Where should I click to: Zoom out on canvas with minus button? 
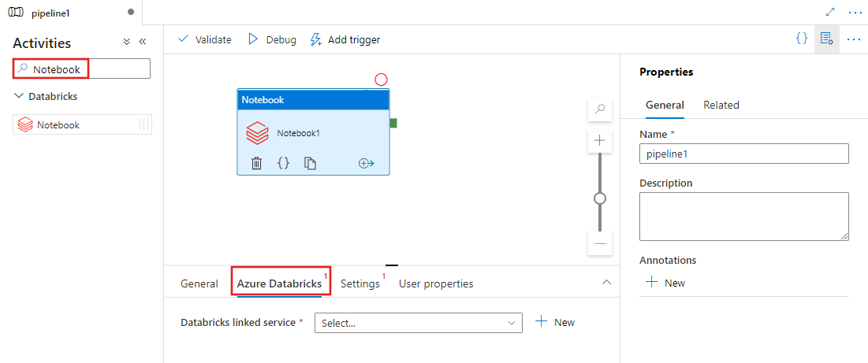(x=600, y=243)
